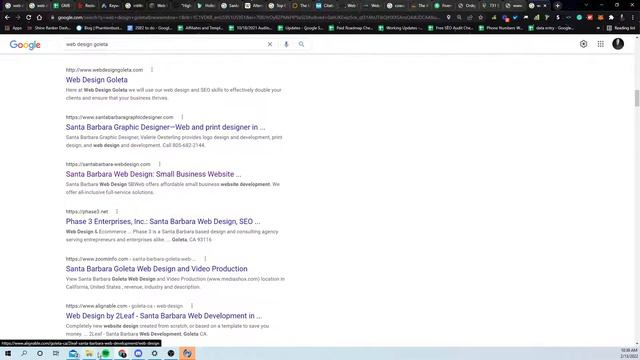640x360 pixels.
Task: Open the Google account avatar
Action: pyautogui.click(x=618, y=44)
